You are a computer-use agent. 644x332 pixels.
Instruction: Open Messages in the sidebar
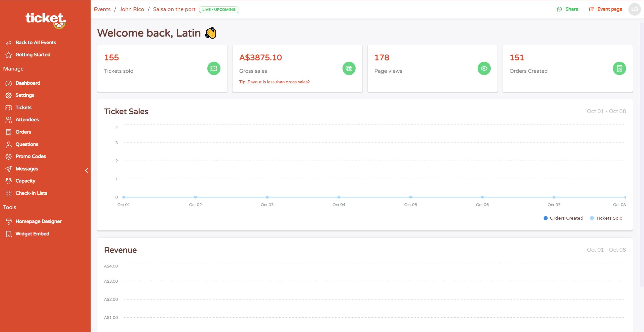(27, 169)
